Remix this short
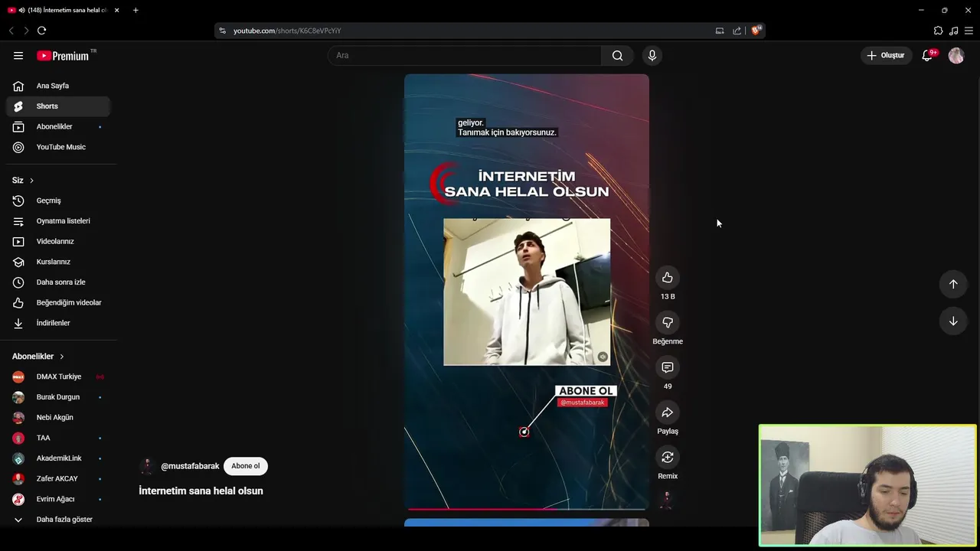The height and width of the screenshot is (551, 980). click(668, 457)
